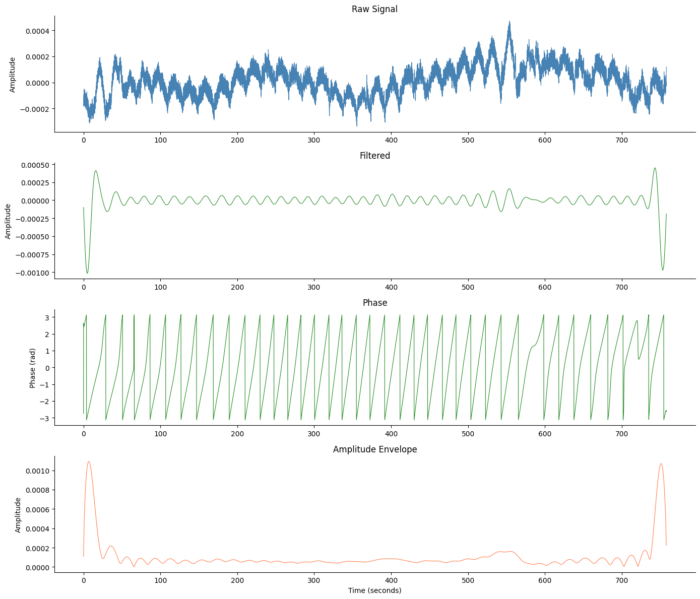Screen dimensions: 700x599
Task: Click the 'Raw Signal' plot title
Action: [374, 9]
